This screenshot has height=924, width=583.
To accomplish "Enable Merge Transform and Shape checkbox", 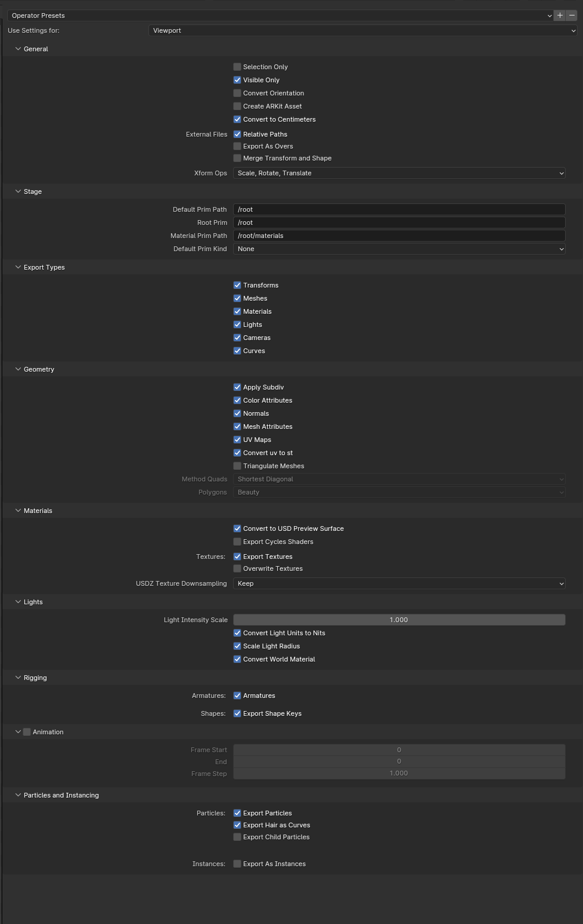I will coord(237,158).
